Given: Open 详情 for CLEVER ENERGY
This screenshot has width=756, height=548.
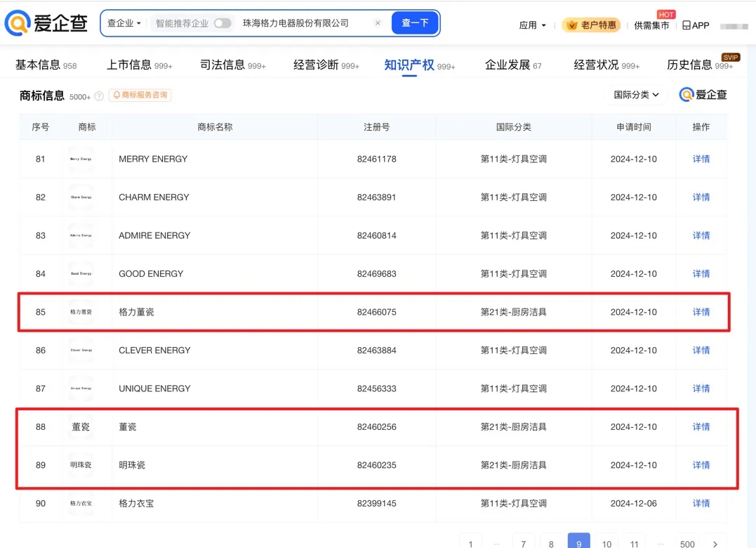Looking at the screenshot, I should tap(701, 350).
